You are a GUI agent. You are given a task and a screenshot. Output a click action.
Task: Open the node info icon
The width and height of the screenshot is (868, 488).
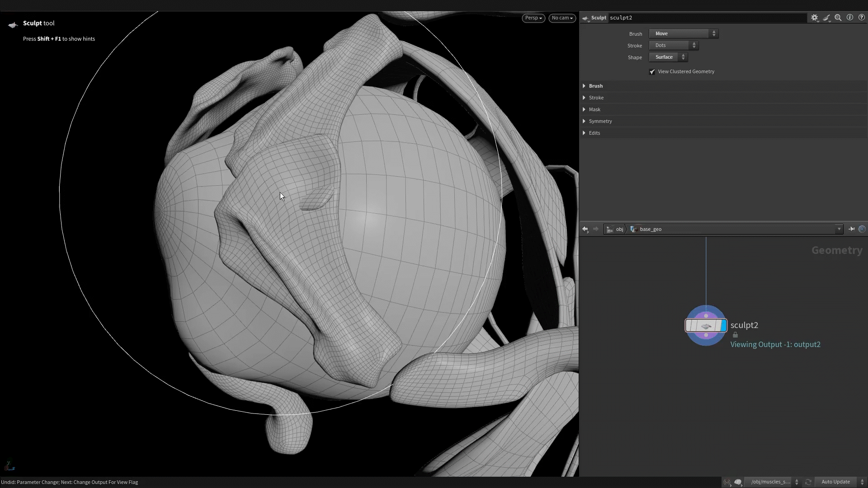coord(850,18)
